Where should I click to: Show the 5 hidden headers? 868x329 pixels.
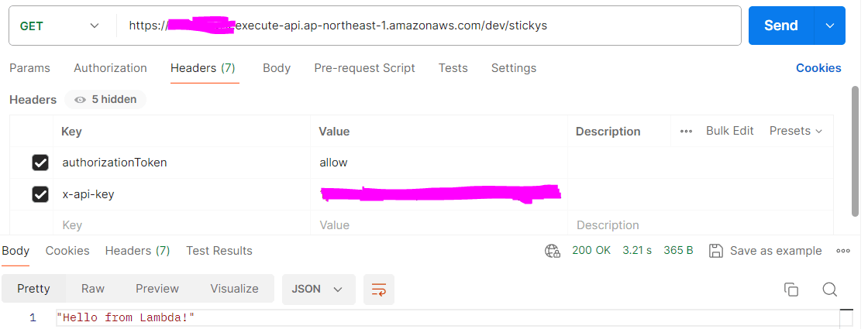point(105,99)
